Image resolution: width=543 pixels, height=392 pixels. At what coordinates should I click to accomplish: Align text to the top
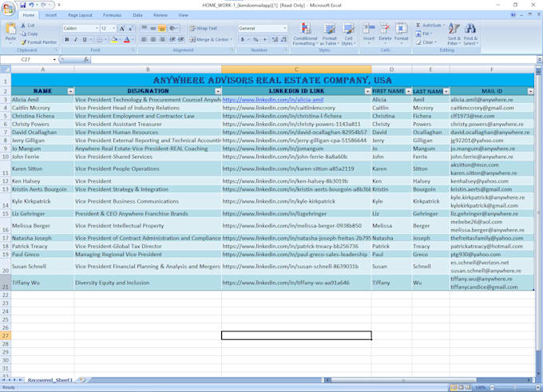pos(144,29)
